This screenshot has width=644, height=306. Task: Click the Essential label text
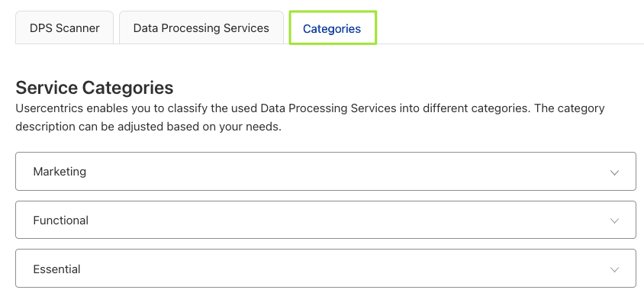[57, 269]
